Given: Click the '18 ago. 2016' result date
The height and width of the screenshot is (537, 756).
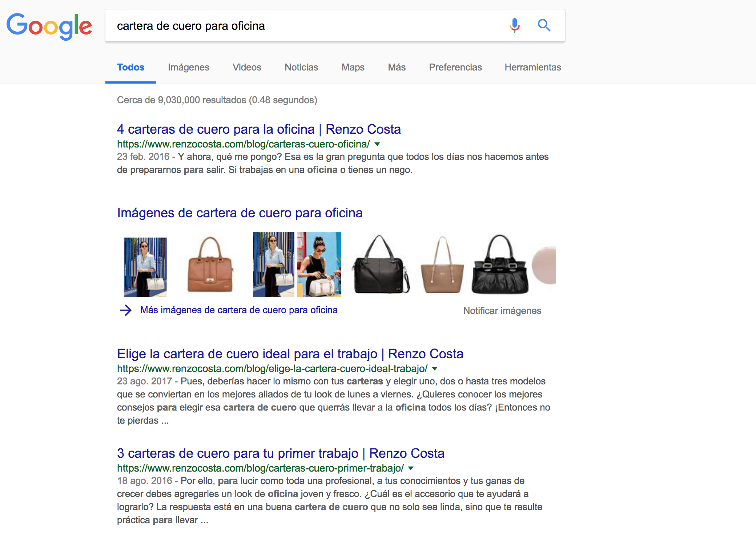Looking at the screenshot, I should pyautogui.click(x=144, y=481).
